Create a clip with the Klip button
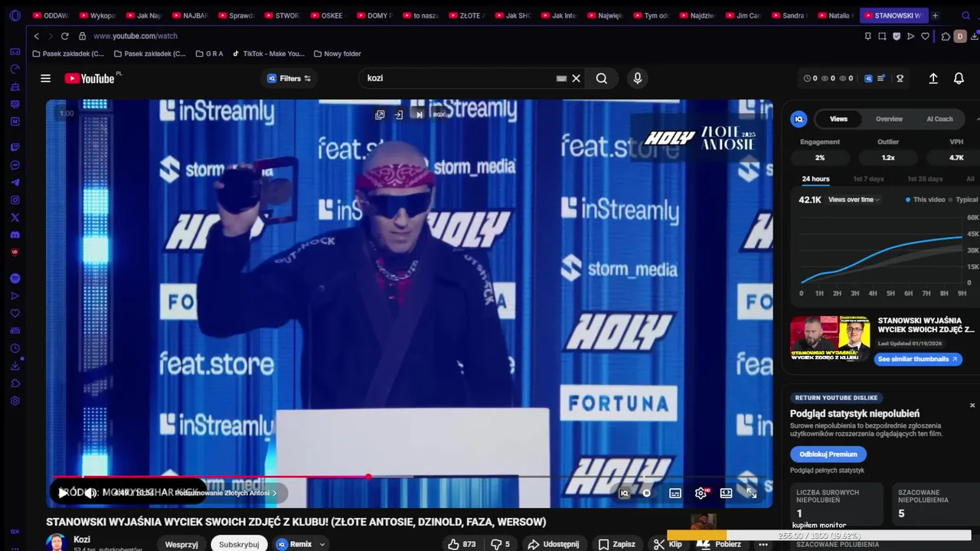Screen dimensions: 980x551 (x=668, y=544)
